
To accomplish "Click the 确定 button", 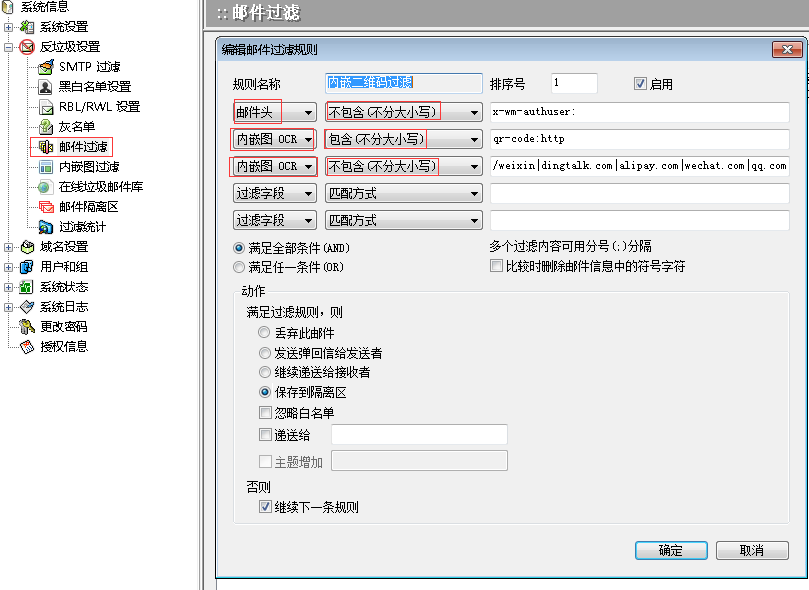I will pos(670,550).
